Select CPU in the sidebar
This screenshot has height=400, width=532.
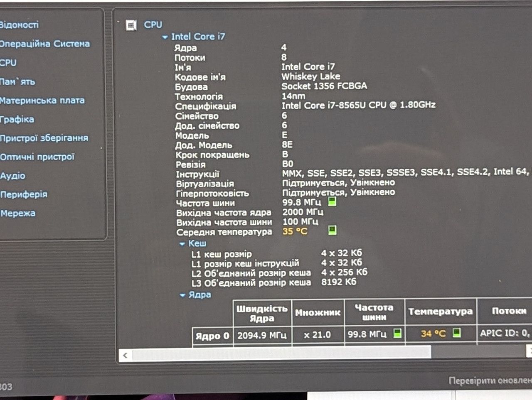[8, 63]
